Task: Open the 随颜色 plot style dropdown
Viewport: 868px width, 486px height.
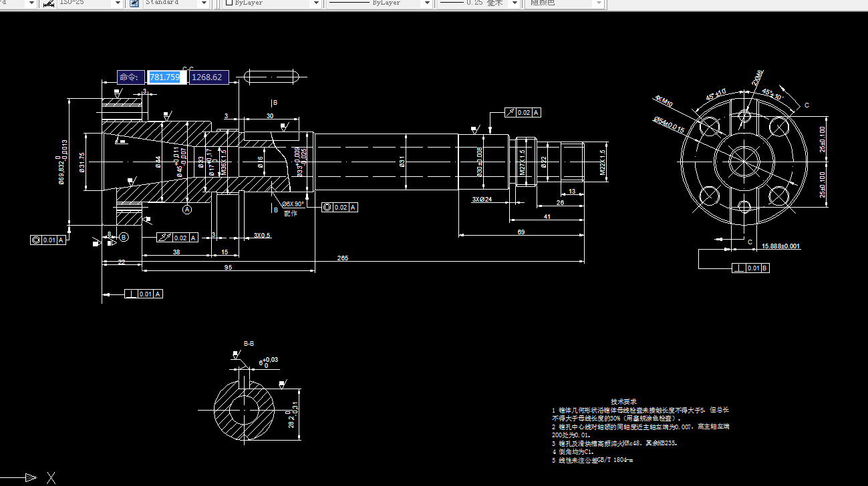Action: tap(599, 3)
